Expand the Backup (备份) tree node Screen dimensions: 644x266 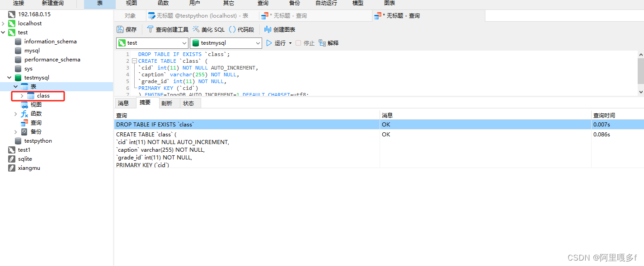click(16, 131)
